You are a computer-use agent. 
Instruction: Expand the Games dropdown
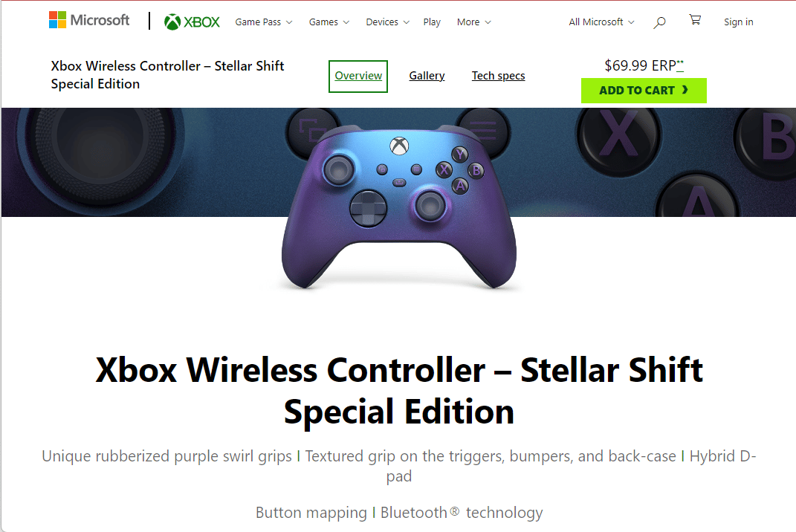coord(329,22)
